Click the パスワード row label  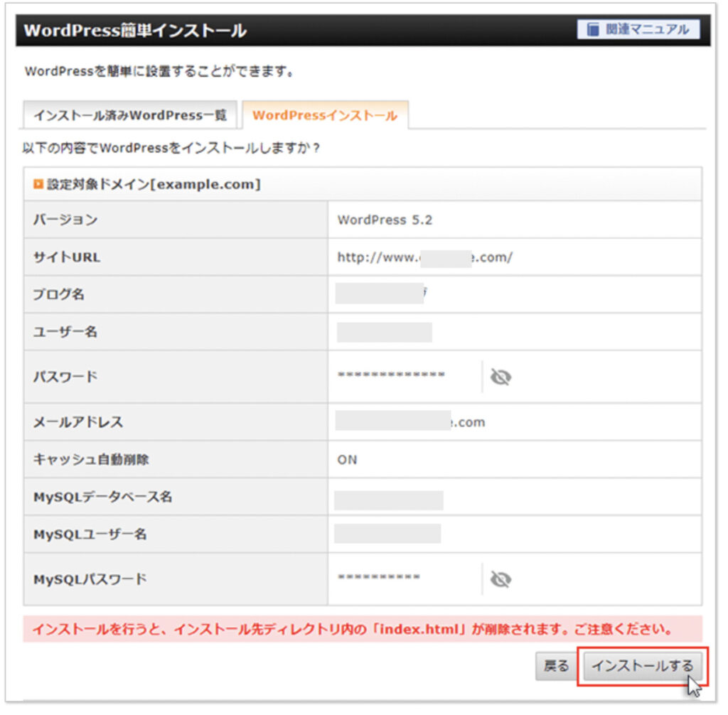pyautogui.click(x=65, y=377)
